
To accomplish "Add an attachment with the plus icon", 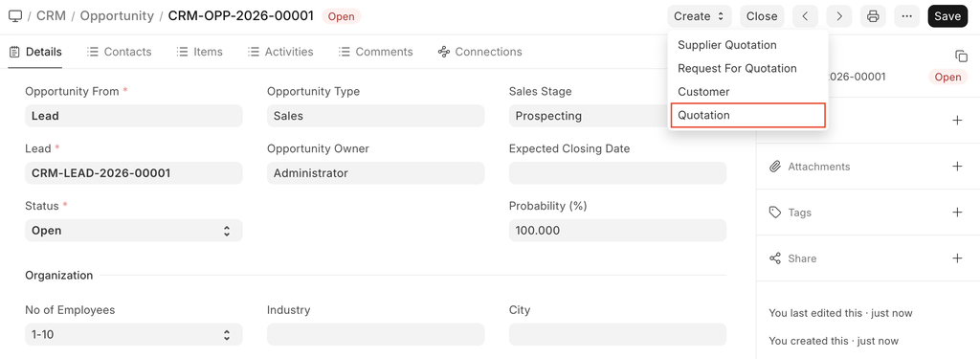I will (x=957, y=167).
